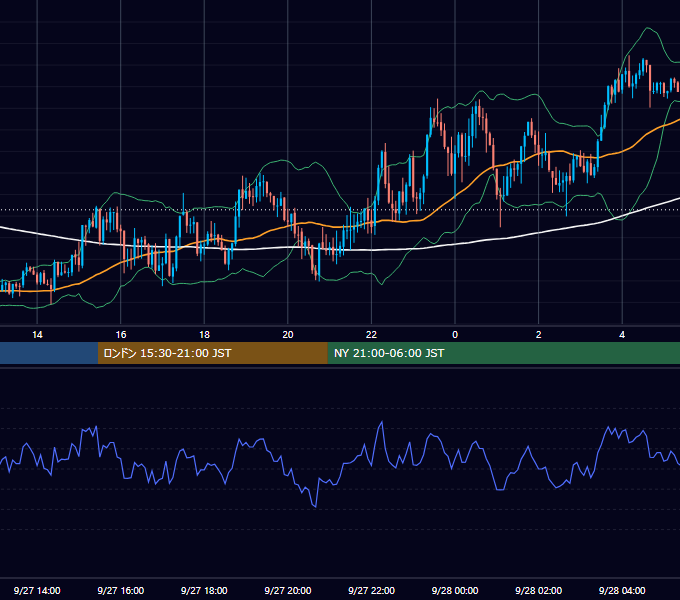Image resolution: width=680 pixels, height=600 pixels.
Task: Click the 2 hour label on price chart axis
Action: pos(539,335)
